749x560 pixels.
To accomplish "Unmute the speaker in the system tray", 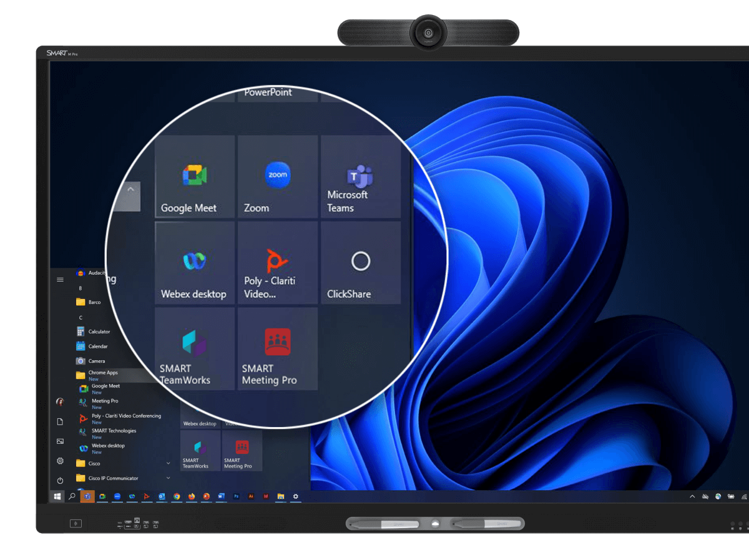I will [x=705, y=496].
